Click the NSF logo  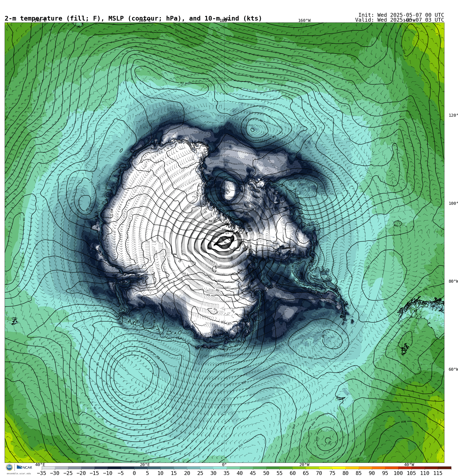(x=9, y=467)
